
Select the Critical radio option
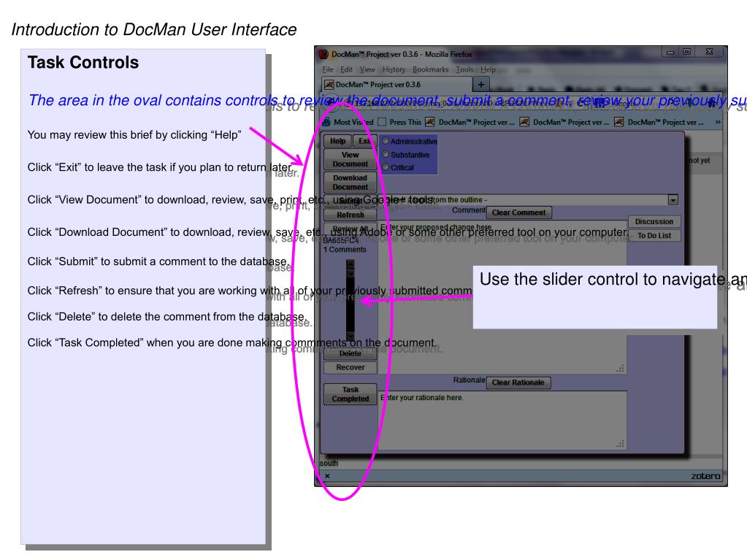click(x=386, y=167)
